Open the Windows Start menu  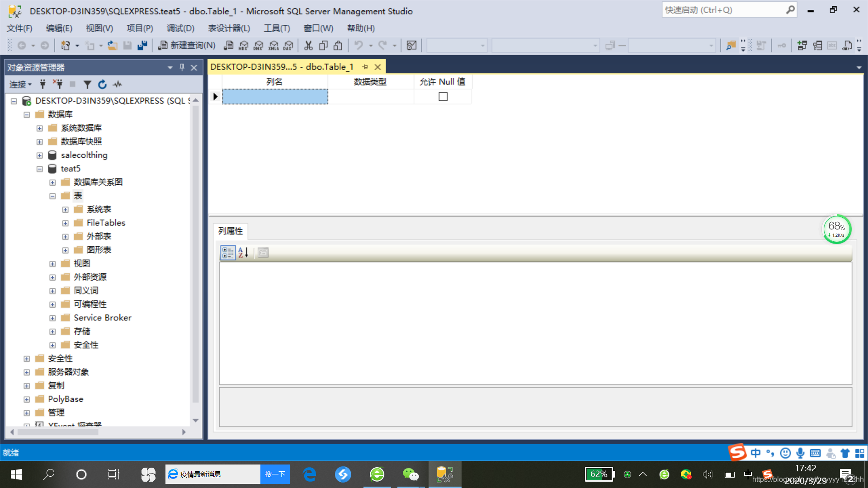click(16, 474)
